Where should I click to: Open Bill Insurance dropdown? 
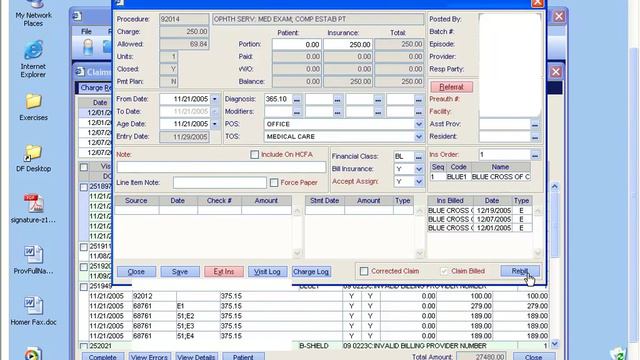tap(418, 169)
